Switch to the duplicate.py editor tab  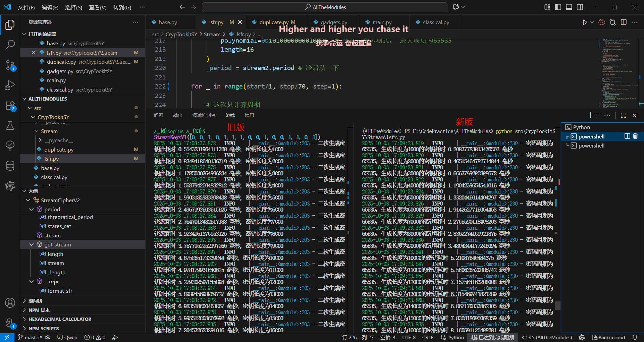[x=274, y=22]
